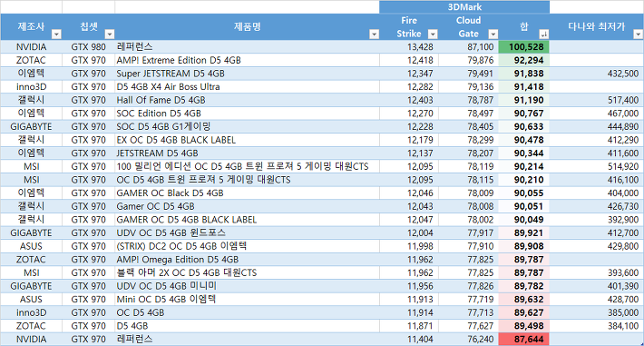This screenshot has width=644, height=346.
Task: Open the Fire Strike filter dropdown
Action: (x=433, y=35)
